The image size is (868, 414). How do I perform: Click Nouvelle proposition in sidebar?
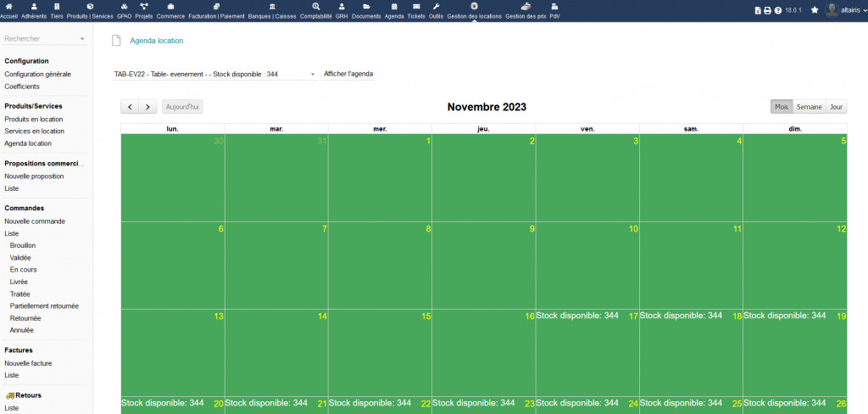coord(34,176)
